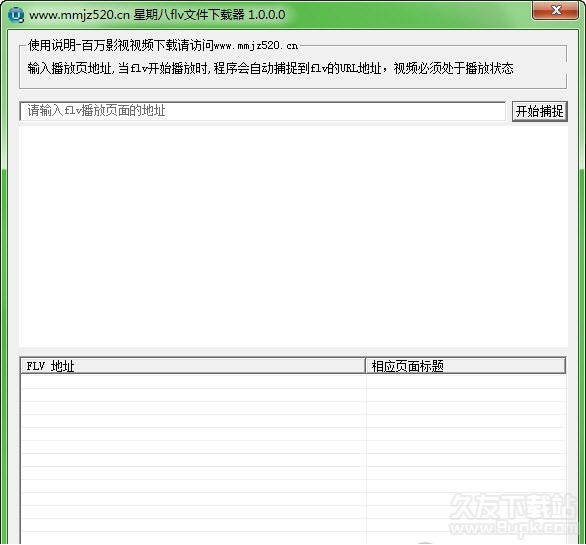This screenshot has height=545, width=586.
Task: Select the first cell under 相应页面标题 column
Action: [466, 382]
